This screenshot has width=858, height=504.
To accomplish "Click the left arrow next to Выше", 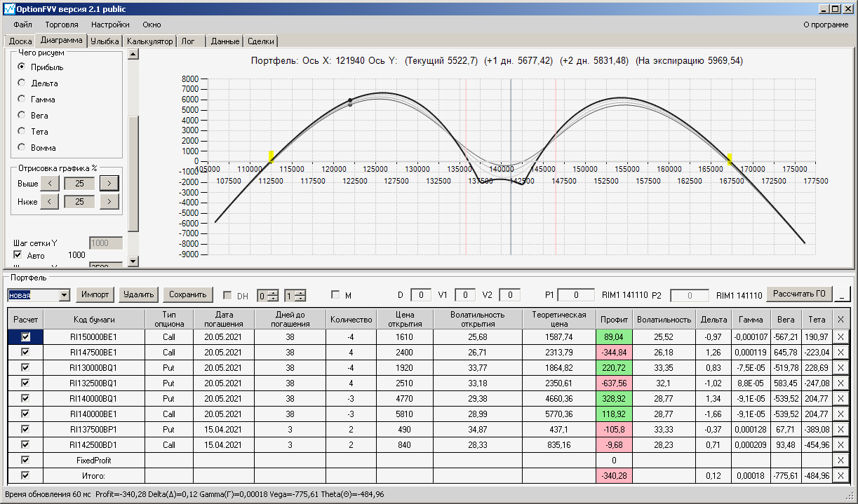I will point(49,184).
